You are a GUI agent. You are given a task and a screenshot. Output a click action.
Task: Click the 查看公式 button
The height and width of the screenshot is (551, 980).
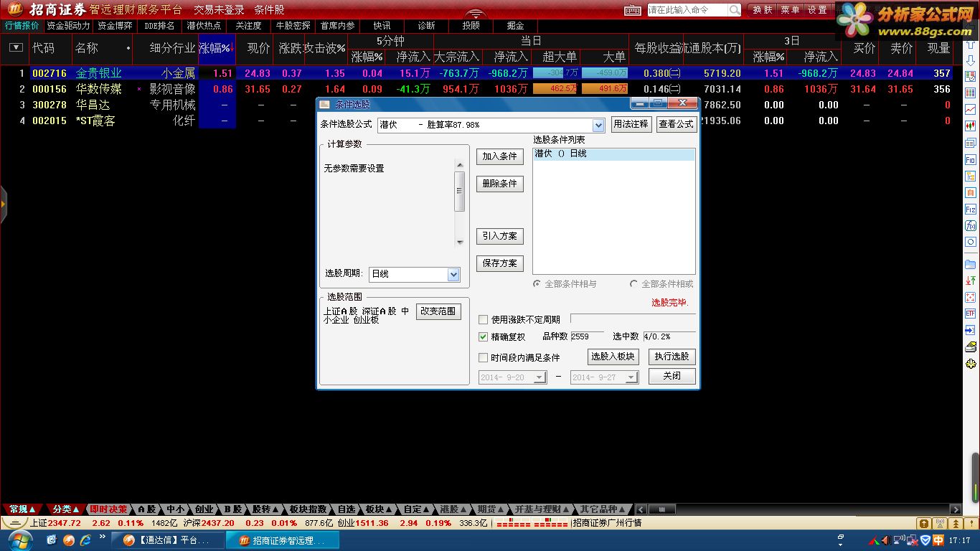point(676,124)
